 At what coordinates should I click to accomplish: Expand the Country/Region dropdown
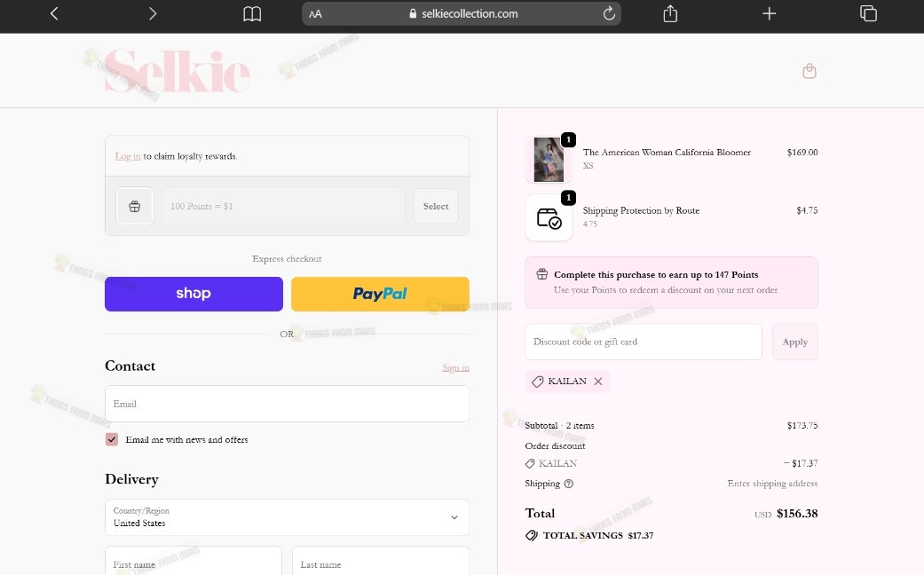pos(287,517)
